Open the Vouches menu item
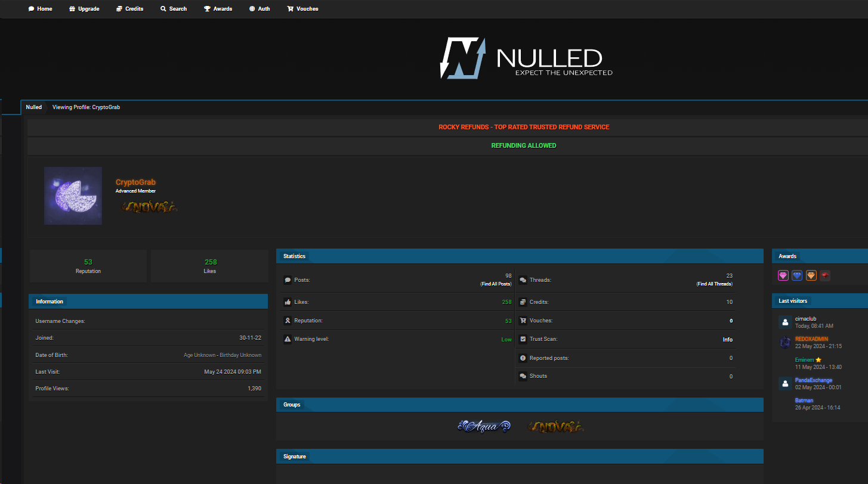Screen dimensions: 868x484 (x=302, y=9)
